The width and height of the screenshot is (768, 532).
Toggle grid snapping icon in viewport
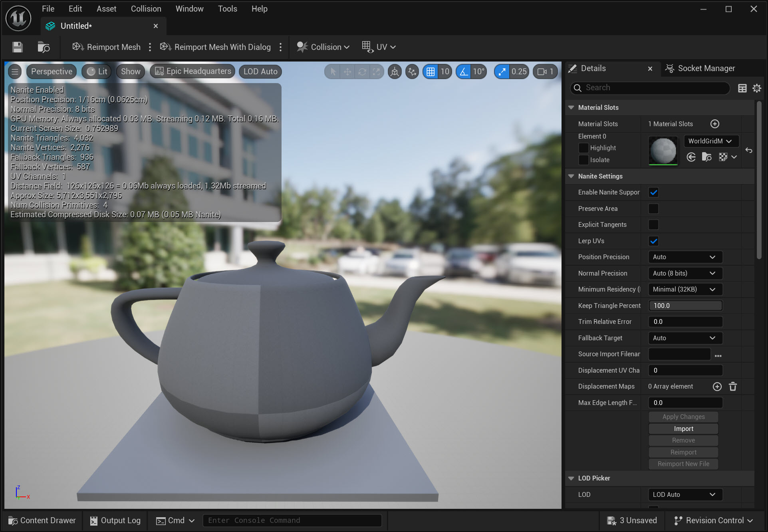pyautogui.click(x=431, y=71)
